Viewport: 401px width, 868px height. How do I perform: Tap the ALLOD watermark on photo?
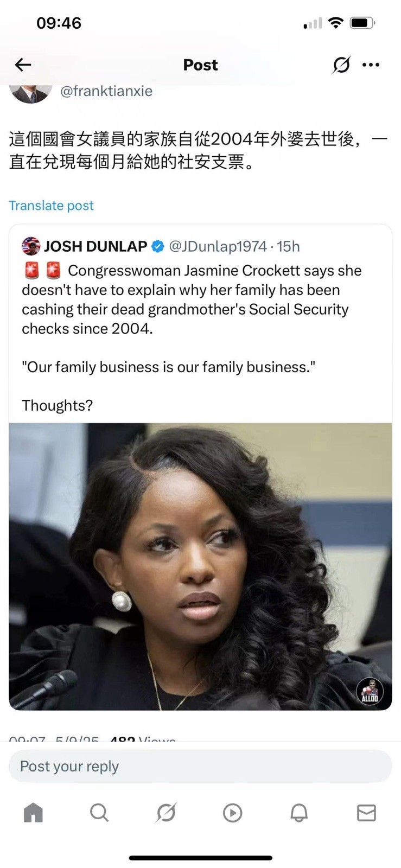[370, 692]
